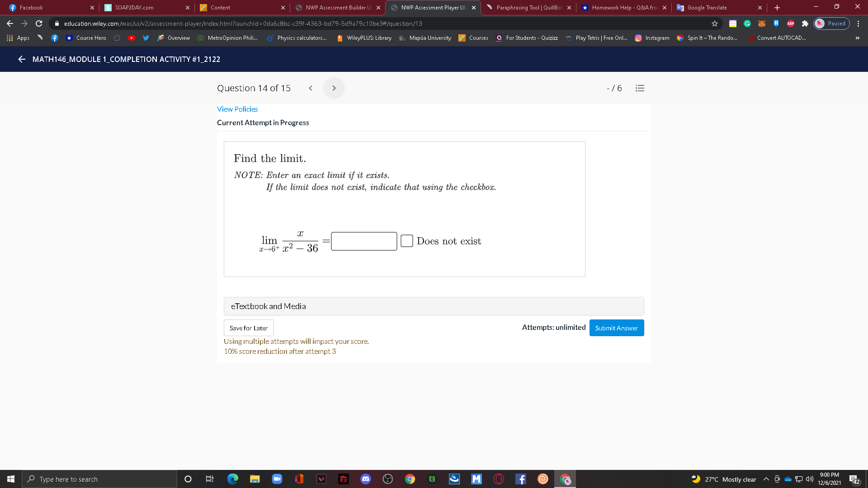Reload the page in the browser
The image size is (868, 488).
(x=39, y=23)
